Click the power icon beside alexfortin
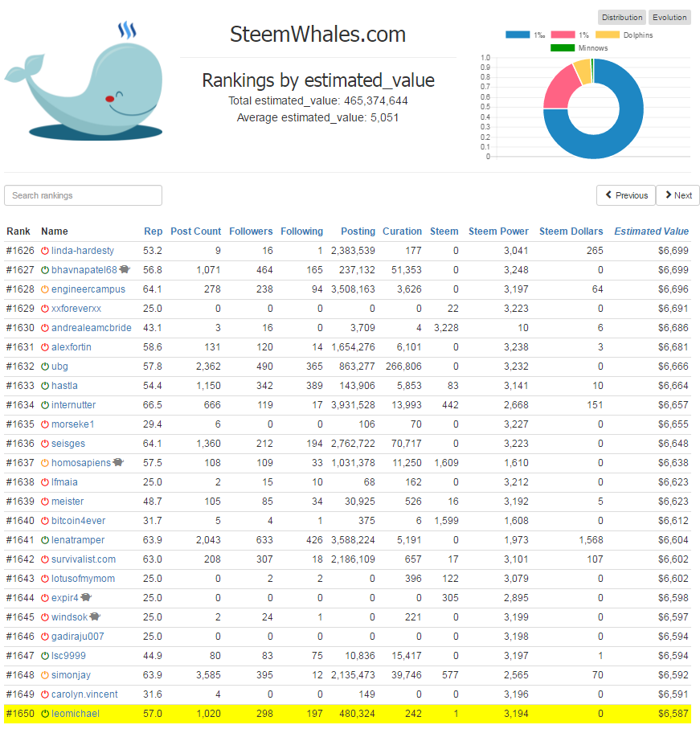700x729 pixels. [45, 347]
